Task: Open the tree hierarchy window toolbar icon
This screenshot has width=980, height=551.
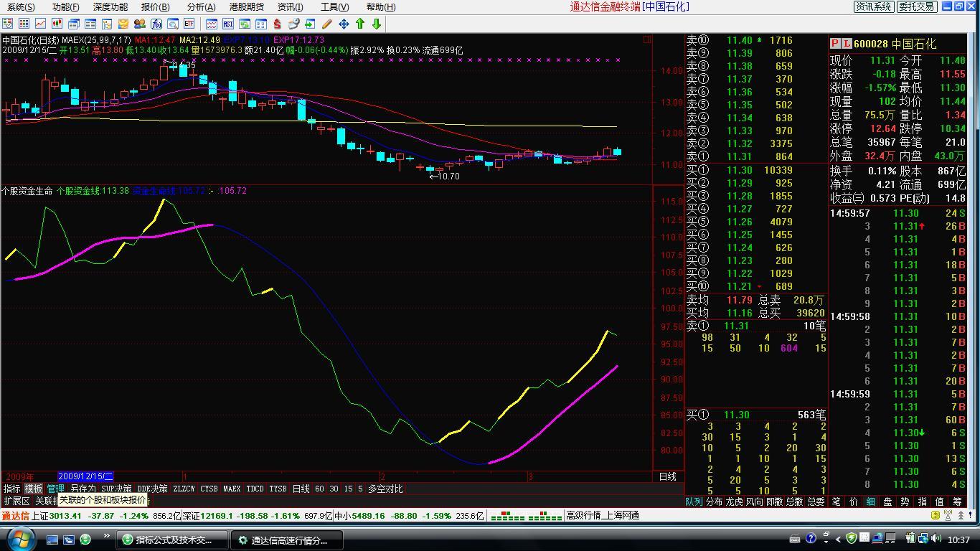Action: pos(107,24)
